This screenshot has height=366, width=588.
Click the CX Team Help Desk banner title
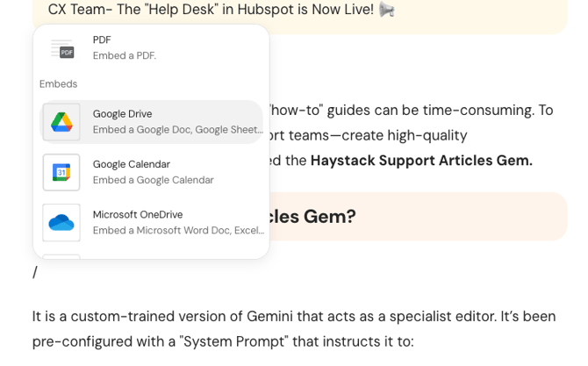[211, 11]
